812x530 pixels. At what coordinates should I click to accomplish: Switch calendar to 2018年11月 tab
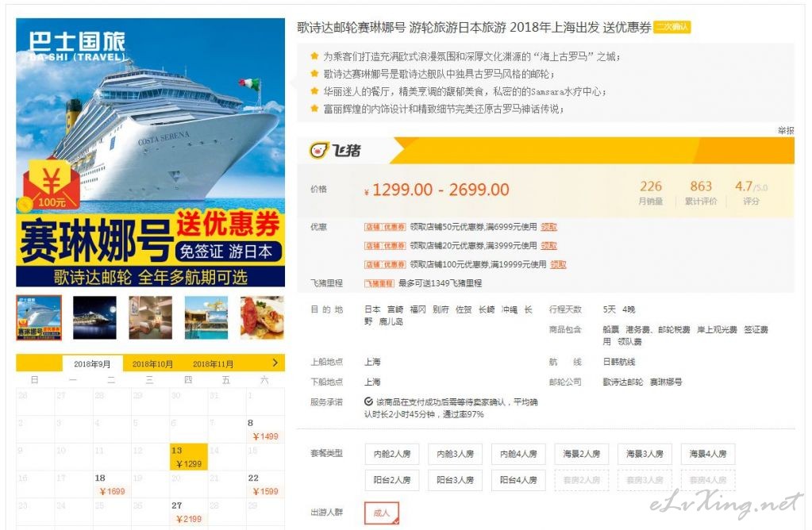213,364
